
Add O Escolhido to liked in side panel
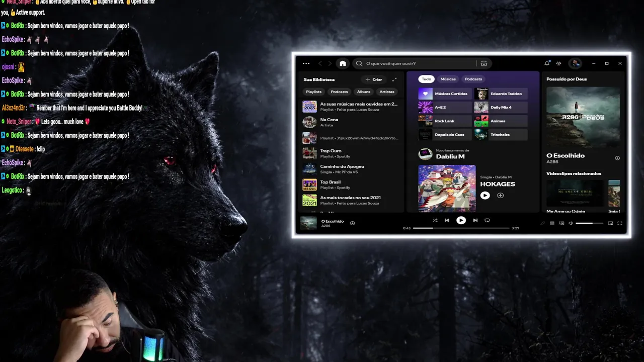click(617, 158)
